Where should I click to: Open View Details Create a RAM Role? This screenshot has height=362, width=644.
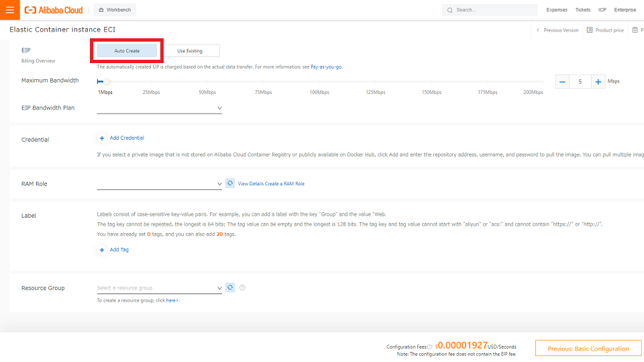click(271, 183)
